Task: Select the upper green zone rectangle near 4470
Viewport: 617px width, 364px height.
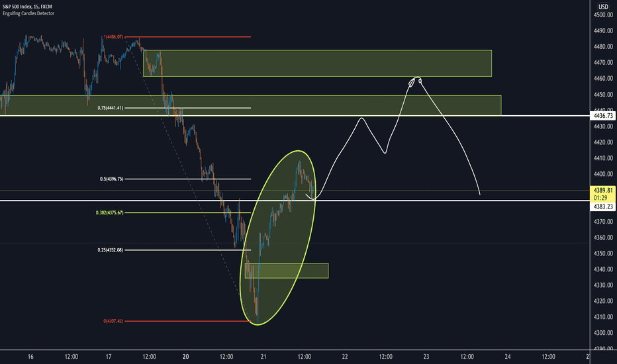Action: [317, 63]
